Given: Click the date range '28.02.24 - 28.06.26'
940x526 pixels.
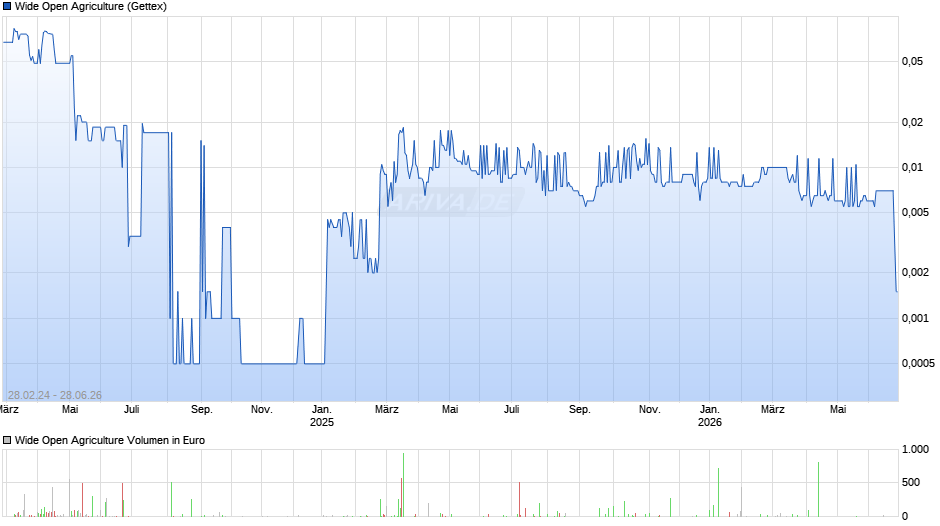Looking at the screenshot, I should click(55, 395).
